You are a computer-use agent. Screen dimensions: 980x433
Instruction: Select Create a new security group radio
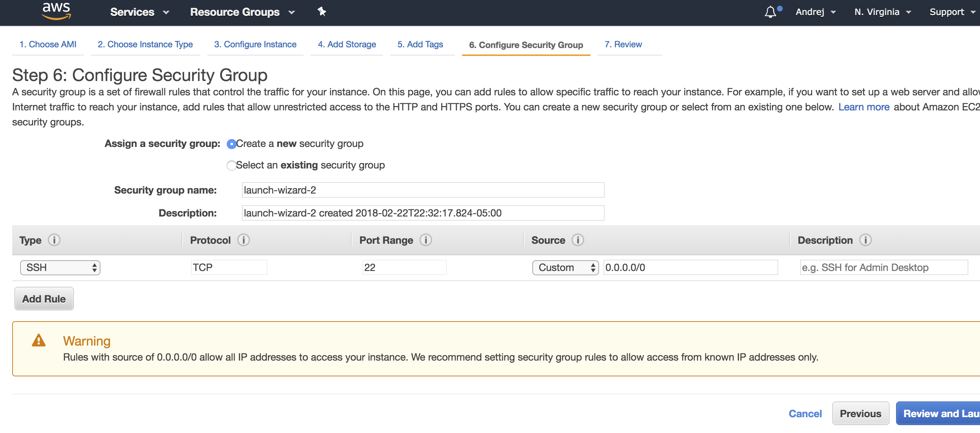point(231,144)
